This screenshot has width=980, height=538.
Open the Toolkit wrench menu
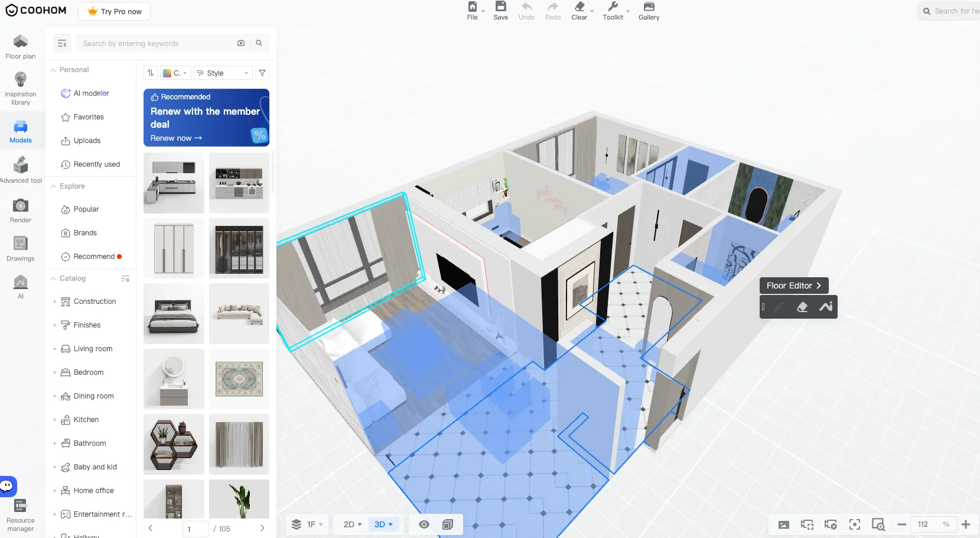click(x=613, y=7)
